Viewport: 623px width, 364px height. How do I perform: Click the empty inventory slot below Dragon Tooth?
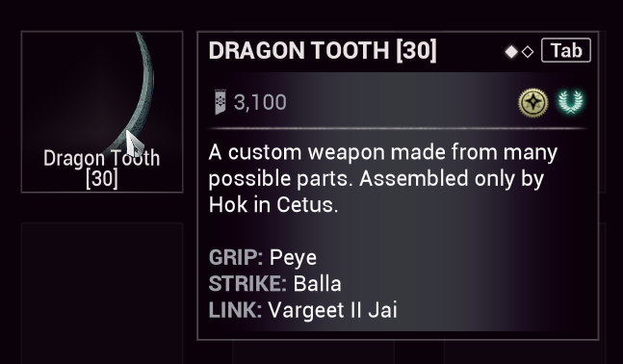(x=102, y=294)
